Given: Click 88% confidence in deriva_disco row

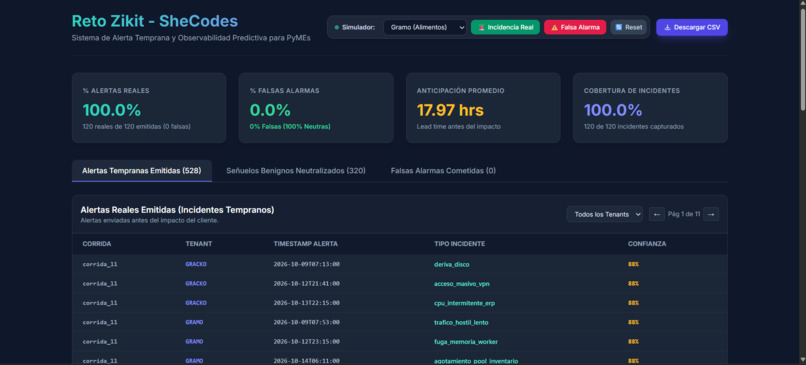Looking at the screenshot, I should pos(633,264).
